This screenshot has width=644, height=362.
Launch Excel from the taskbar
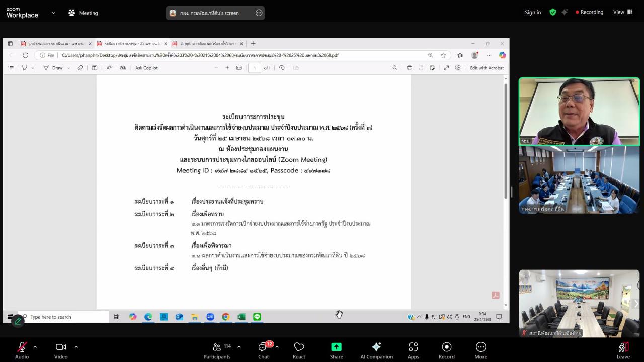click(x=241, y=316)
